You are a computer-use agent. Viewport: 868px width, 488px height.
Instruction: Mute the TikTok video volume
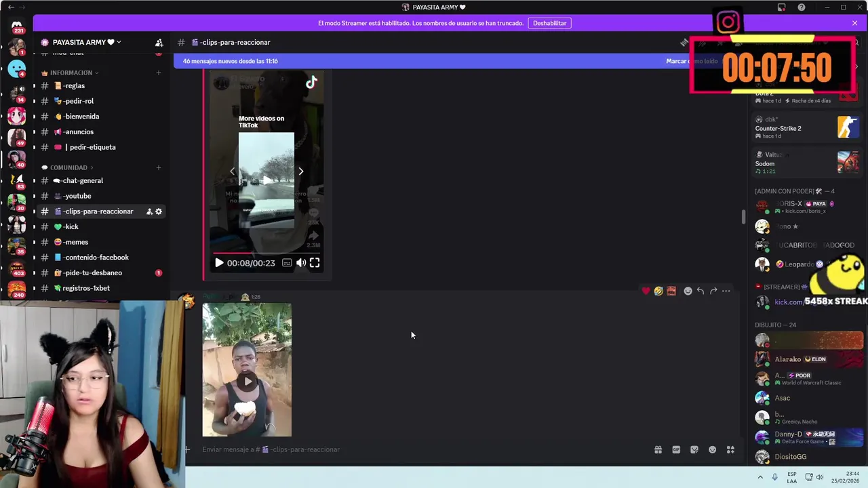point(301,263)
